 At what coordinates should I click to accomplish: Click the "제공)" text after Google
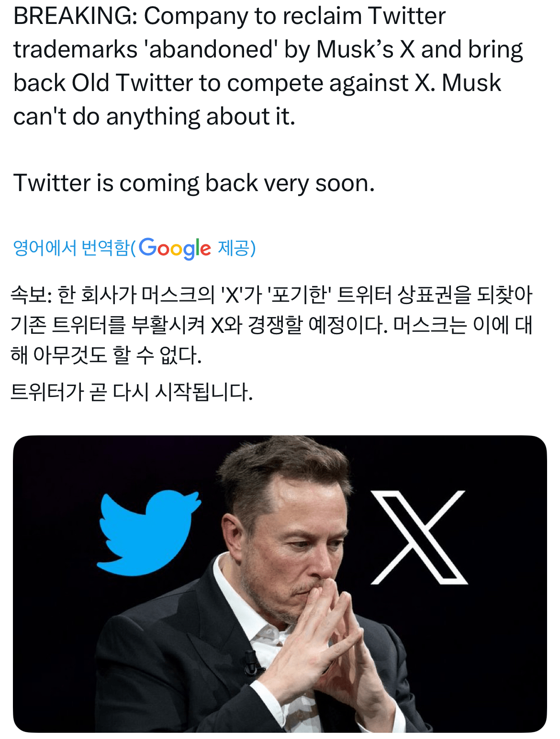tap(236, 248)
